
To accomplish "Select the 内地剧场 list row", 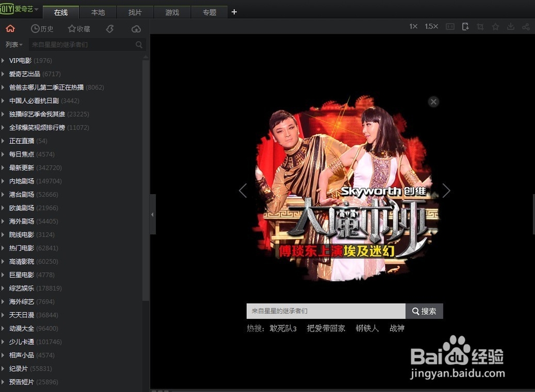I will click(71, 181).
